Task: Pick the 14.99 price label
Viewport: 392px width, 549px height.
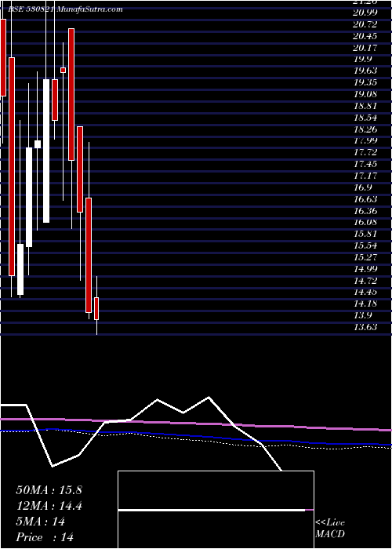Action: pos(365,269)
